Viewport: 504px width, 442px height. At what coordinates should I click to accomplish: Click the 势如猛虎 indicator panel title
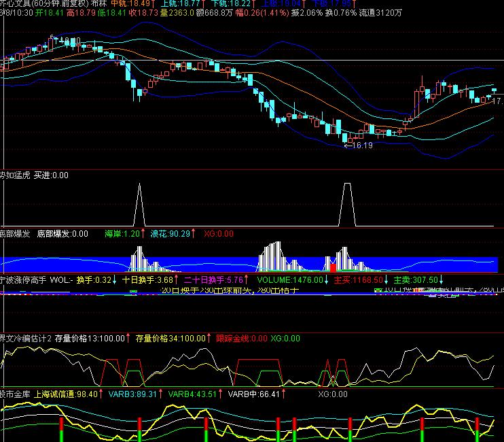(x=15, y=175)
